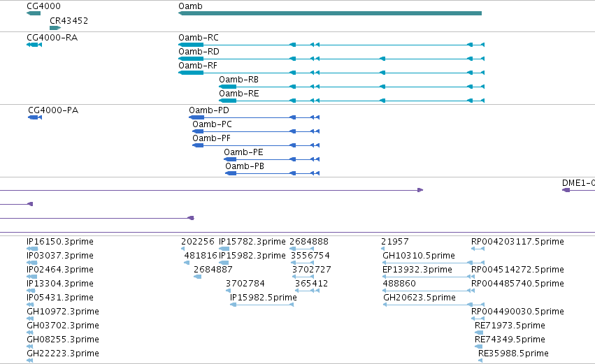Click the CG4000 gene arrow glyph
595x364 pixels.
pyautogui.click(x=34, y=13)
